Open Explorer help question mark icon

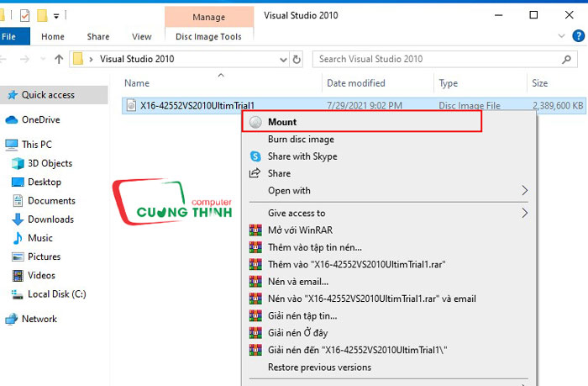coord(578,36)
